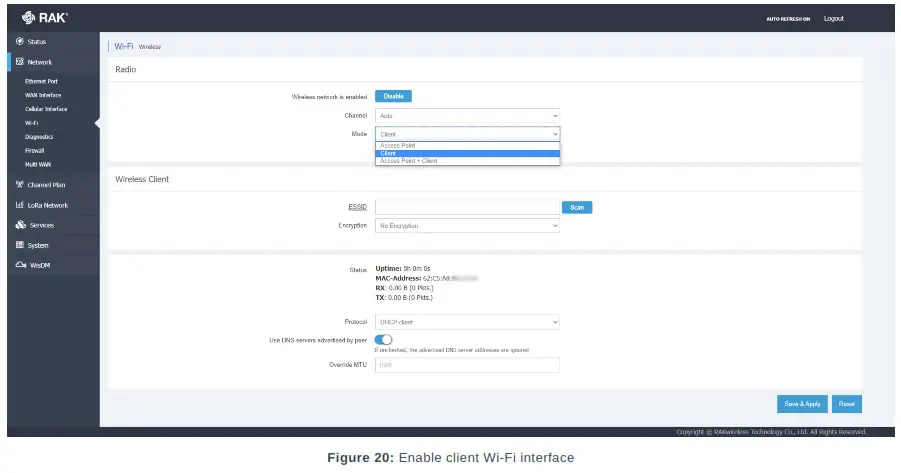Click the Channel Plan antenna icon
The image size is (901, 473).
pyautogui.click(x=20, y=184)
